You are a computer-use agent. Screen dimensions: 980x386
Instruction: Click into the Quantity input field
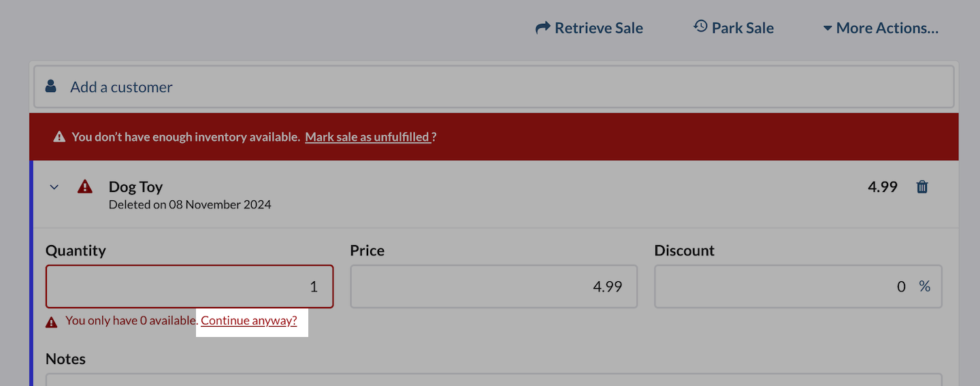[x=189, y=287]
